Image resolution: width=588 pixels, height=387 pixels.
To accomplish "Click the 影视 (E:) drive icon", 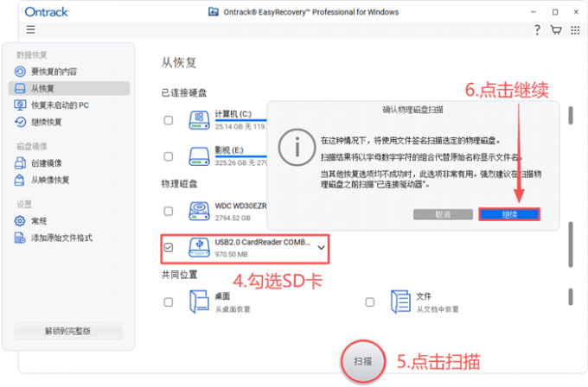I will (x=199, y=156).
